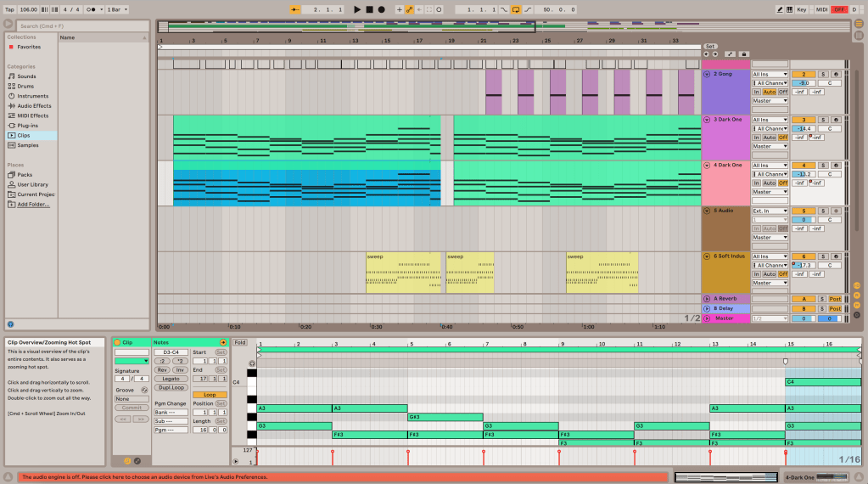The image size is (868, 484).
Task: Click the headphone preview icon in piano roll
Action: [252, 363]
